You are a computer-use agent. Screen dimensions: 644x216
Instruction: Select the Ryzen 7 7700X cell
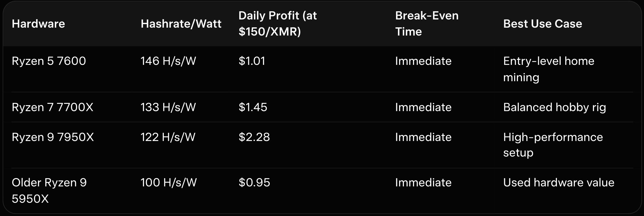(53, 107)
